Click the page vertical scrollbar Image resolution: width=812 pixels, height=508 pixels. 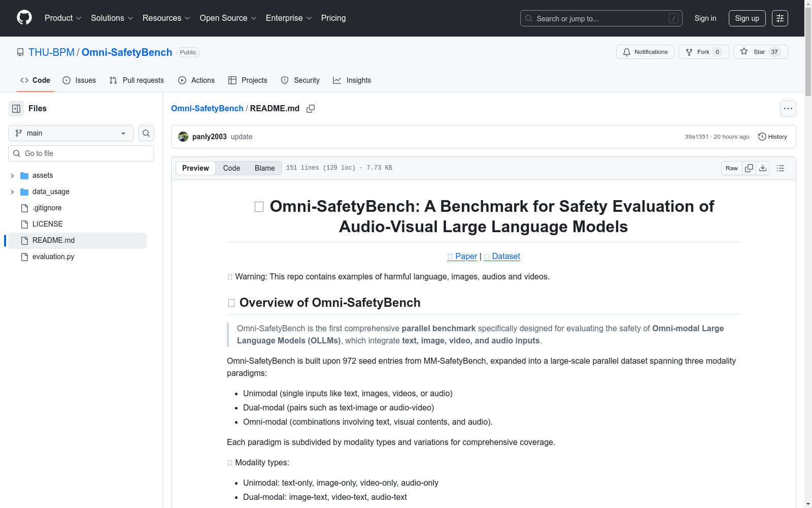(808, 51)
